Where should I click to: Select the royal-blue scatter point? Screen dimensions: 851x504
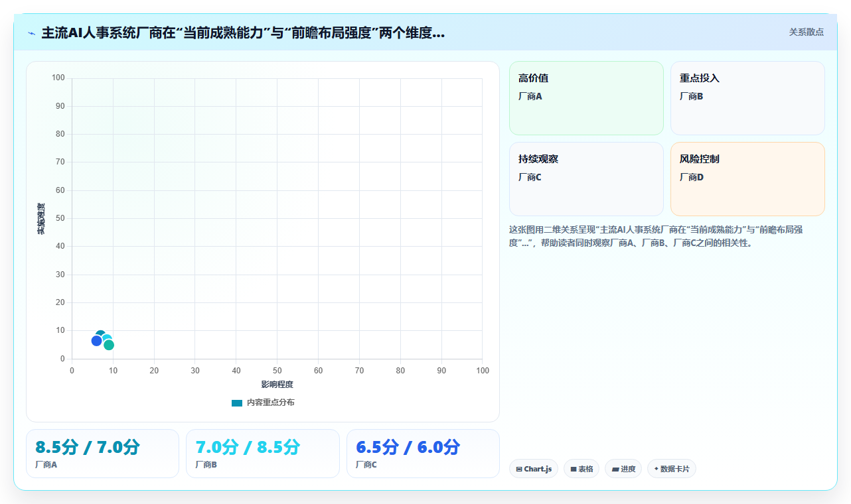[x=97, y=340]
